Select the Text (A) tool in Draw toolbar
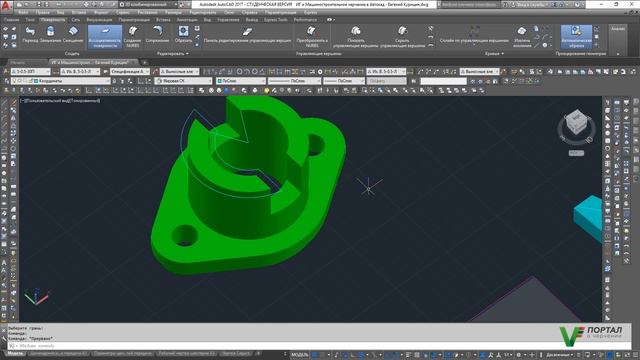The height and width of the screenshot is (360, 640). 4,262
